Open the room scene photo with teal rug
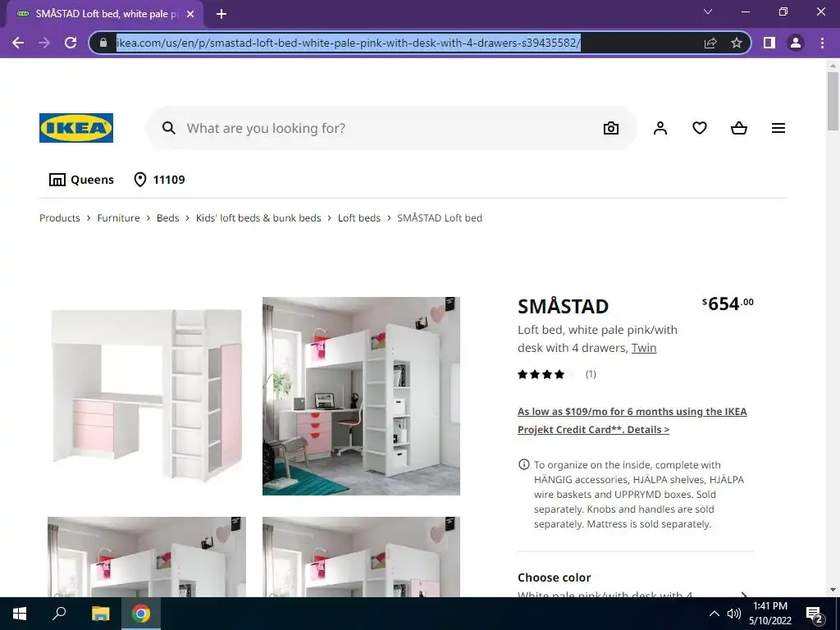This screenshot has width=840, height=630. click(361, 396)
